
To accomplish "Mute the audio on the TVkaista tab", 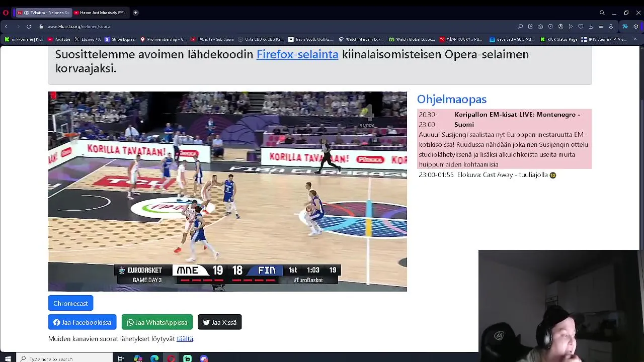I will [x=26, y=13].
